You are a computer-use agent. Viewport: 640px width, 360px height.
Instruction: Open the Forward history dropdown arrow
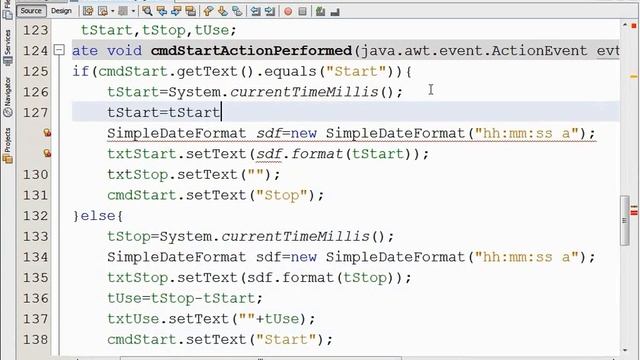(133, 11)
